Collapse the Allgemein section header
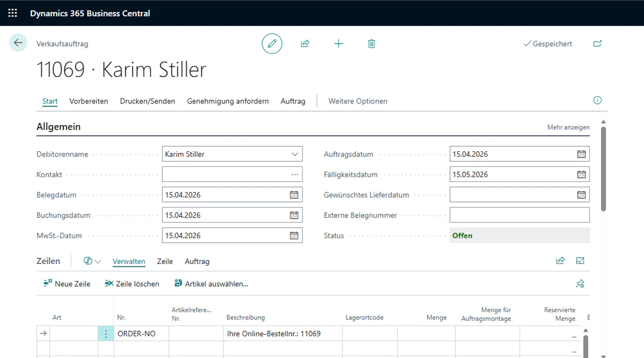 click(58, 127)
